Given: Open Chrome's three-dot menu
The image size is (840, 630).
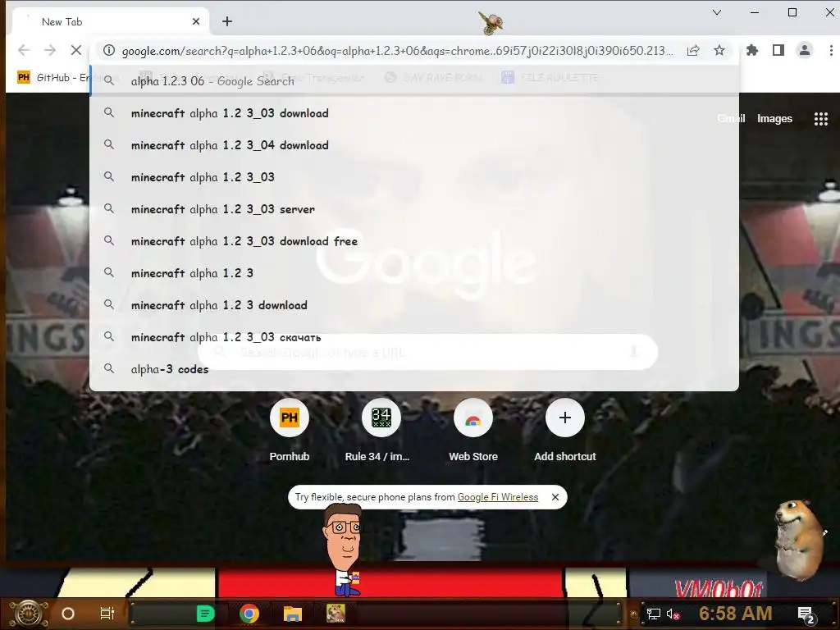Looking at the screenshot, I should click(831, 50).
